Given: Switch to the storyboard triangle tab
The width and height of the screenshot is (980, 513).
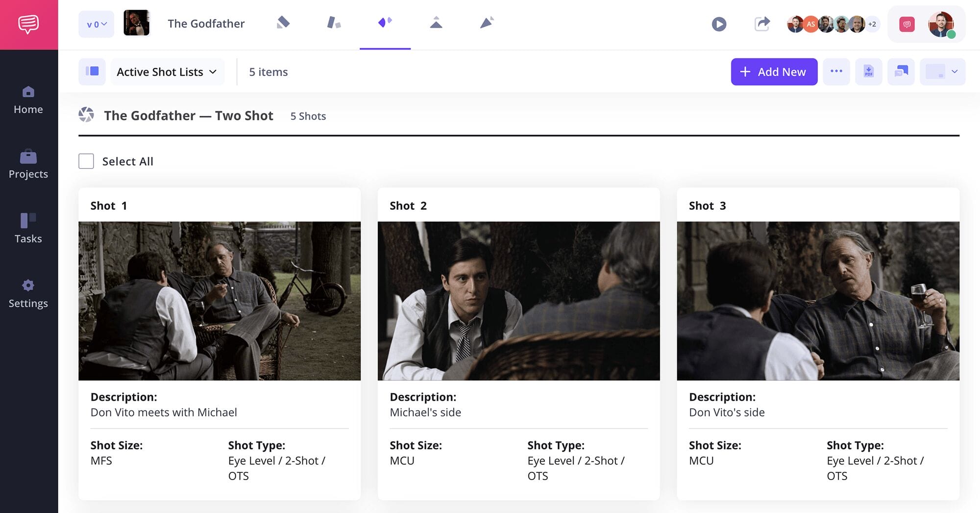Looking at the screenshot, I should tap(436, 23).
